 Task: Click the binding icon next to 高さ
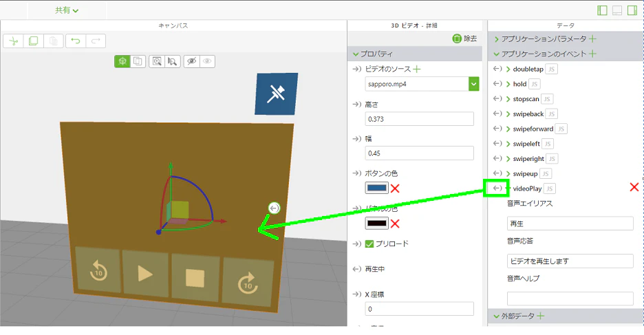pyautogui.click(x=356, y=105)
